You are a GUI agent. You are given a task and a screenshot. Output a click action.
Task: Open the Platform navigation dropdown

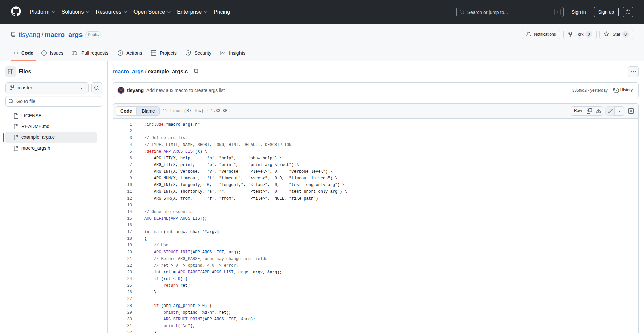point(42,12)
